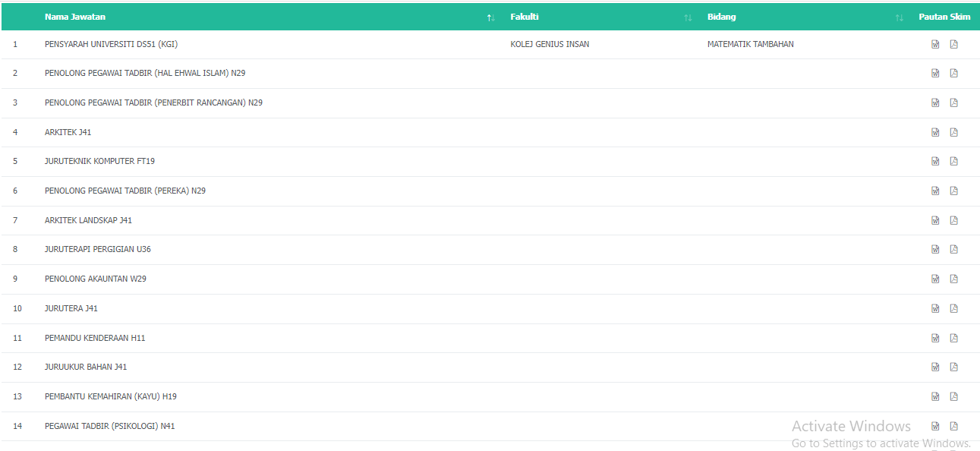Select ARKITEK J41 job name
This screenshot has height=451, width=980.
point(68,132)
